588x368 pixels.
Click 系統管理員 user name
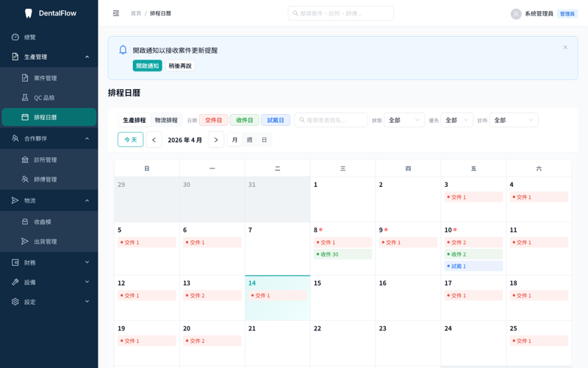539,14
